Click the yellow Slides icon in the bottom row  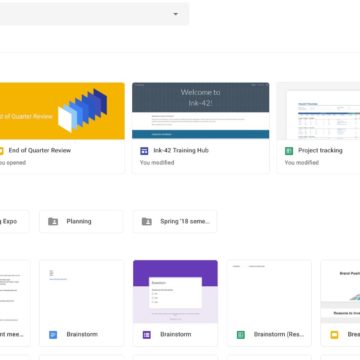coord(334,335)
